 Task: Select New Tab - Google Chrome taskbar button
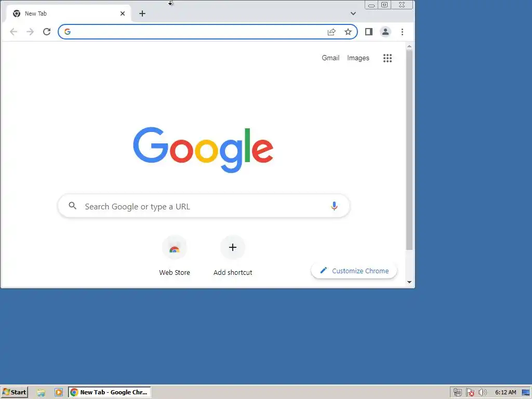tap(110, 392)
